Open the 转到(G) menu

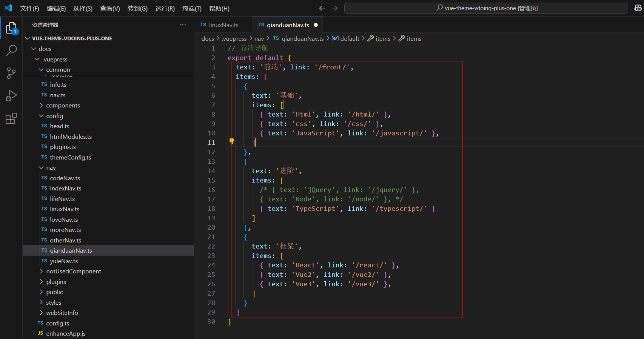pyautogui.click(x=137, y=8)
